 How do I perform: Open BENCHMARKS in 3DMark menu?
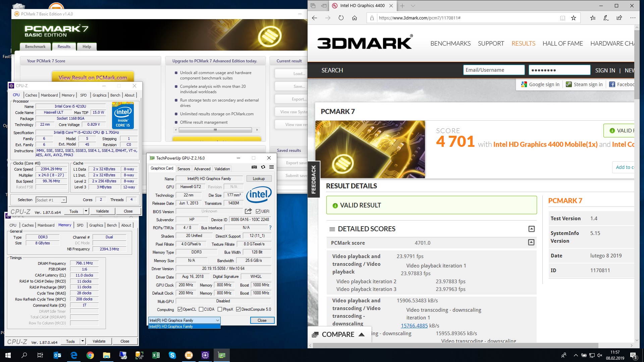pyautogui.click(x=450, y=44)
